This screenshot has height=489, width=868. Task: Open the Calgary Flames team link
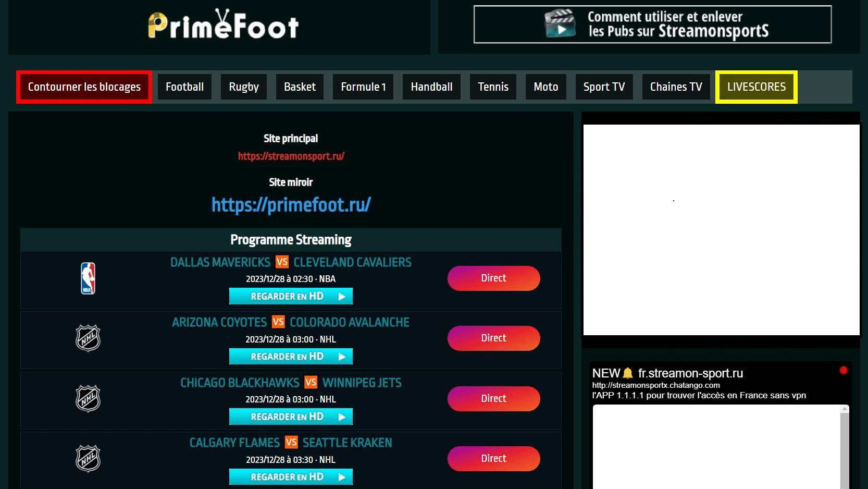pyautogui.click(x=234, y=443)
